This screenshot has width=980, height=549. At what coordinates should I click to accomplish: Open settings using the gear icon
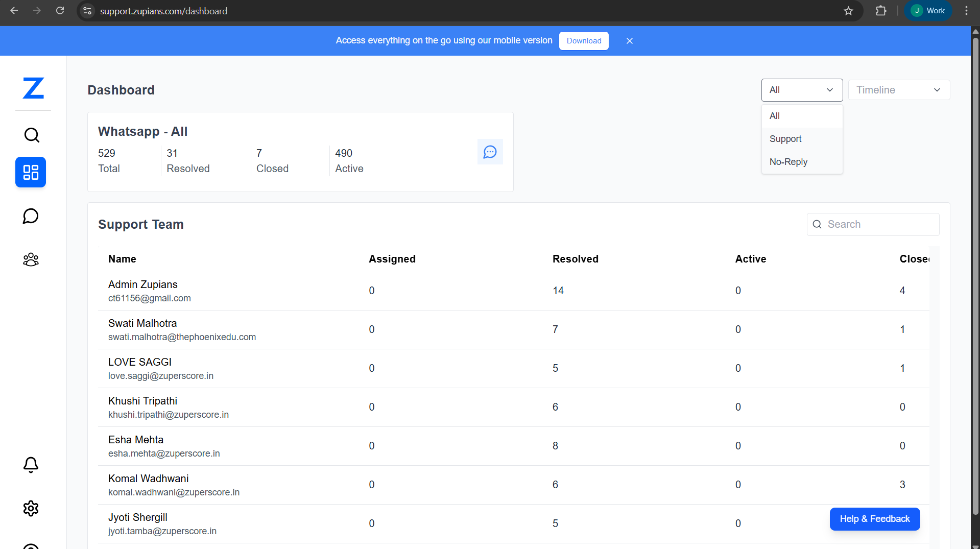click(x=31, y=508)
